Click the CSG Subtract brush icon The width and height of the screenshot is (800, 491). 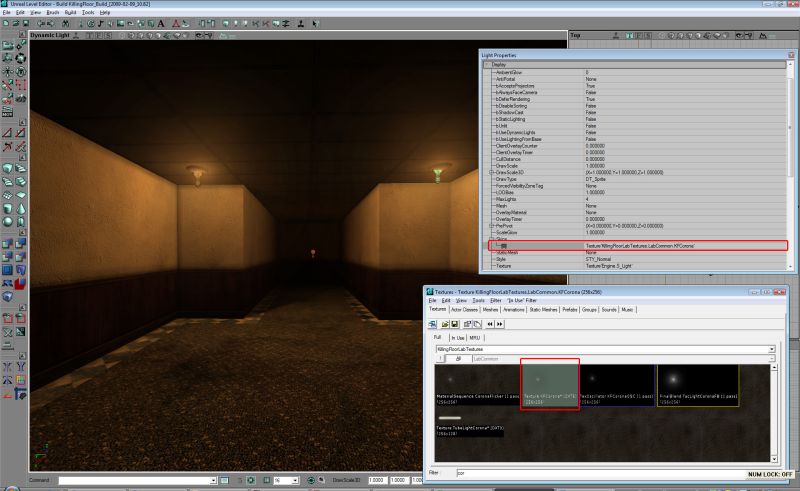coord(20,243)
